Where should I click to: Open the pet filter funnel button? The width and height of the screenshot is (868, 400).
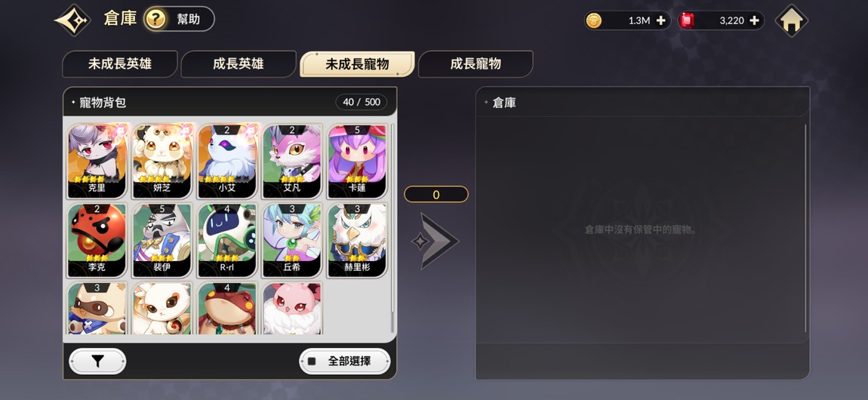pyautogui.click(x=97, y=362)
